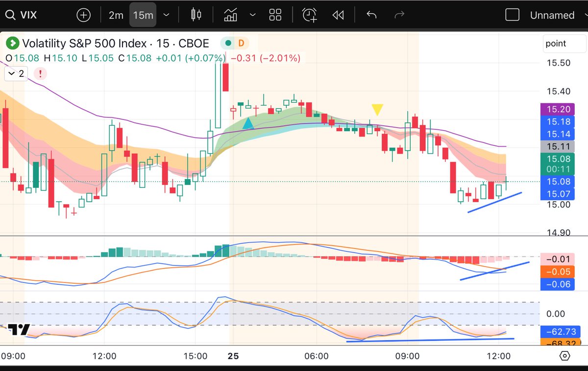588x371 pixels.
Task: Open the layout setup square icon
Action: point(512,15)
